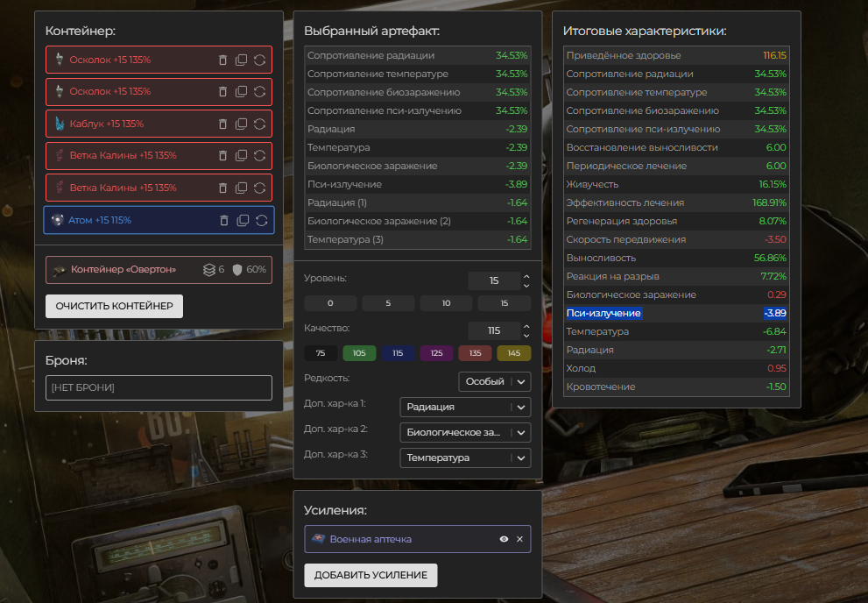This screenshot has width=868, height=603.
Task: Click the Реакция на разрыв stat label
Action: pos(613,276)
